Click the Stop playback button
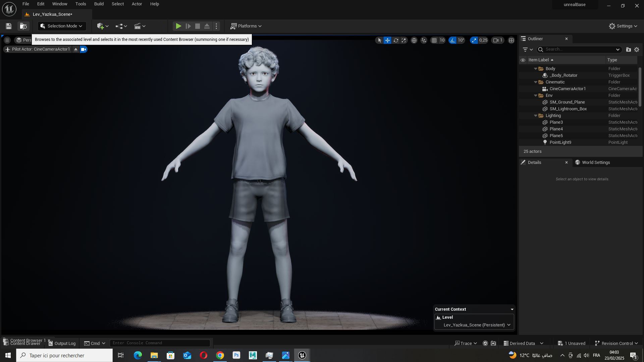Viewport: 644px width, 362px height. point(198,26)
